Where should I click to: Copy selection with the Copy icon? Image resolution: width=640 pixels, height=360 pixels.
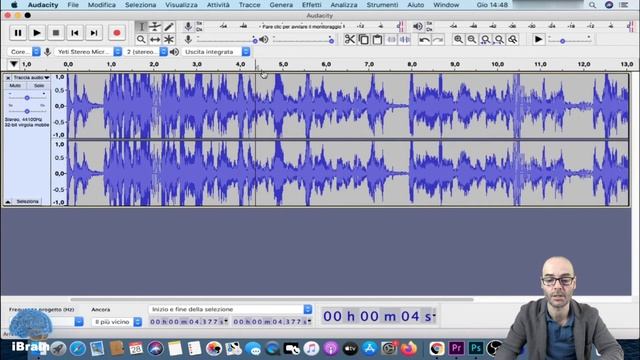[x=364, y=40]
